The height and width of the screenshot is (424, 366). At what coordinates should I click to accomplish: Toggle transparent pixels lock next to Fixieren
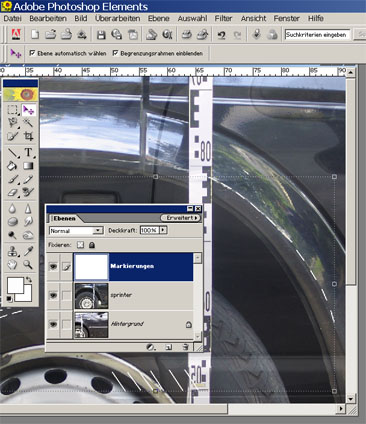[x=80, y=245]
